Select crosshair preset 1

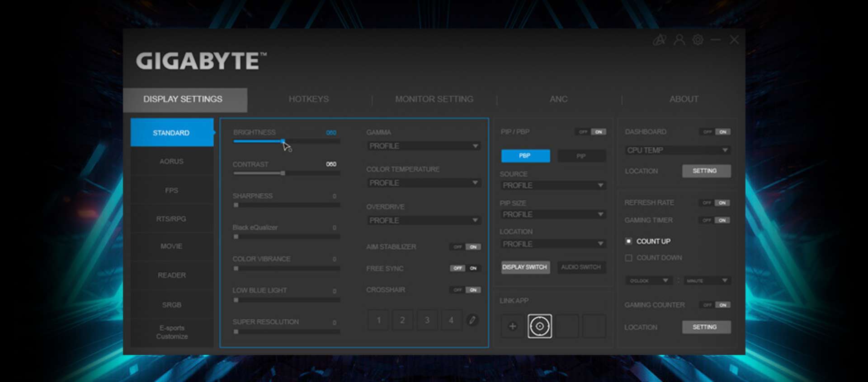[379, 320]
